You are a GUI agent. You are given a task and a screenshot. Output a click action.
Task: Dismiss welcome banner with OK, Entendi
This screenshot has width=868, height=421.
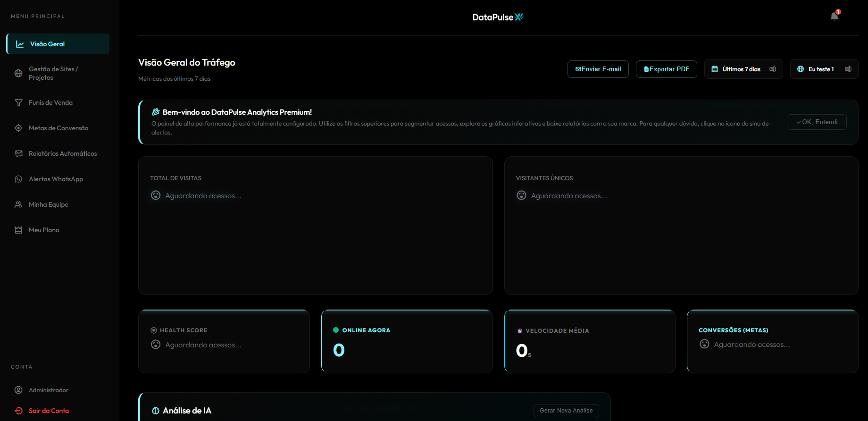point(817,122)
